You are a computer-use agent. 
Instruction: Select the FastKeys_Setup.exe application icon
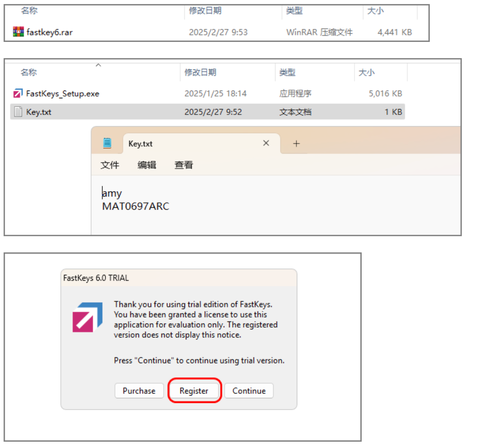click(18, 93)
